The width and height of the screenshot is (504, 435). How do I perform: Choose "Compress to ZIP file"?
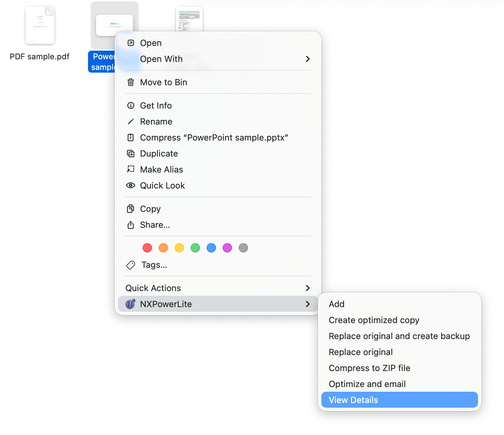tap(369, 368)
